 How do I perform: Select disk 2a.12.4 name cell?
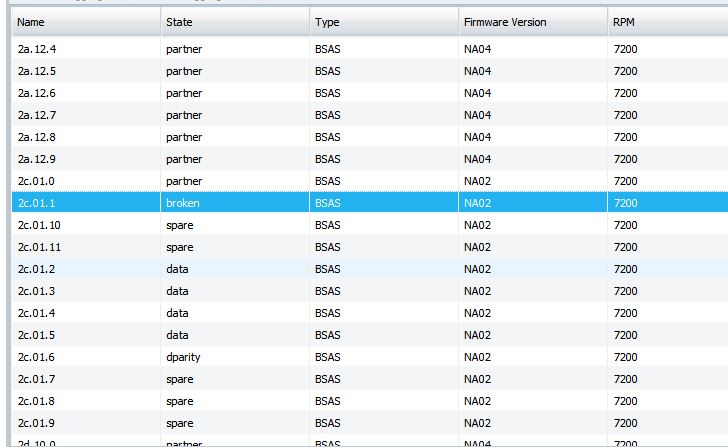pyautogui.click(x=86, y=49)
